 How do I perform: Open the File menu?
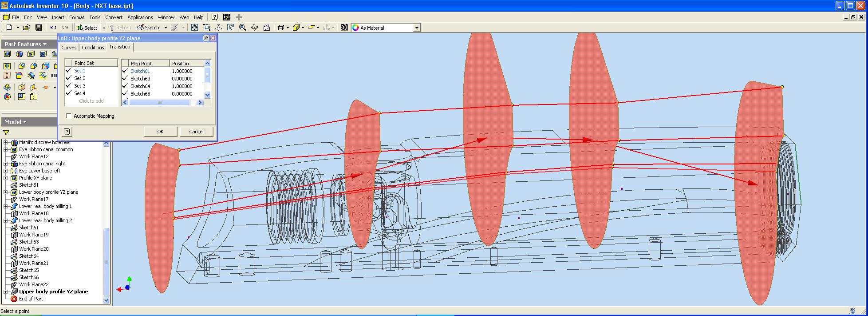(x=16, y=17)
